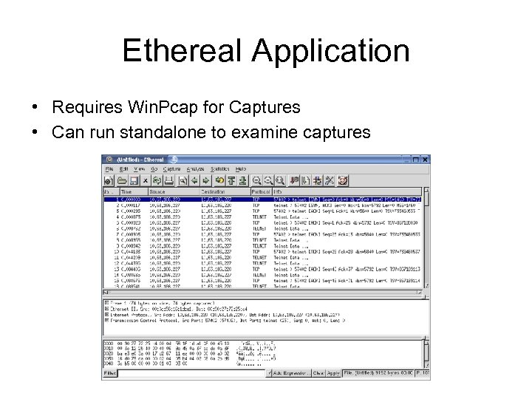Click the display filters toolbar icon

click(306, 180)
